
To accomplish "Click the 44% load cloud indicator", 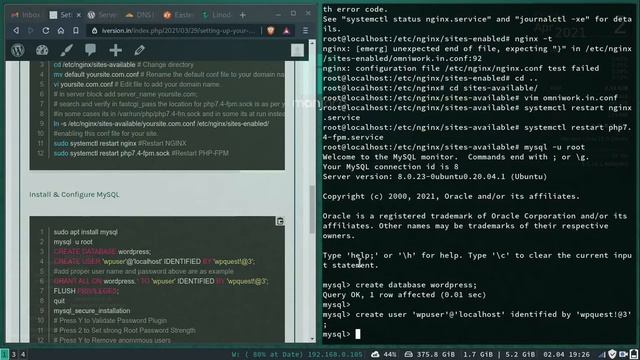I will 384,354.
